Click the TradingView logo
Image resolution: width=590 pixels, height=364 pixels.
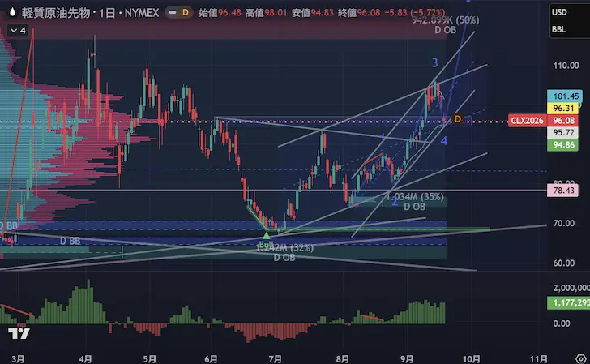19,333
